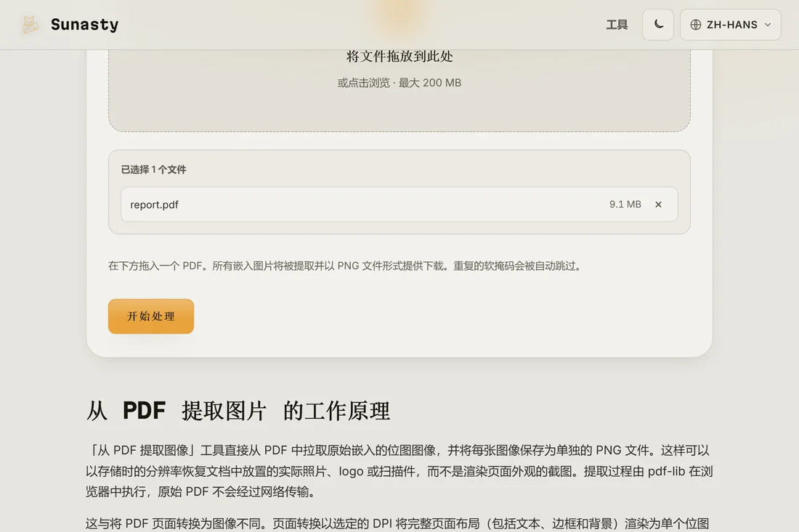Toggle dark mode with the moon icon
Viewport: 799px width, 532px height.
coord(658,25)
